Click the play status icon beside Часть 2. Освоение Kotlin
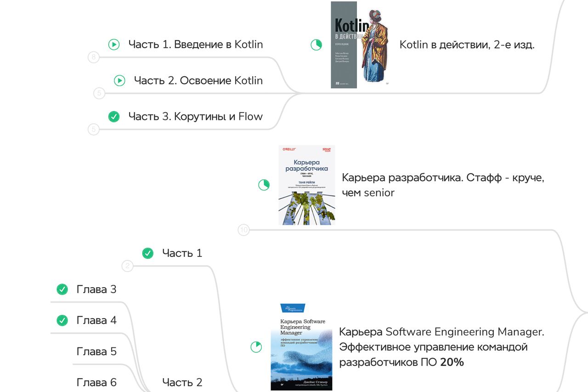Screen dimensions: 588x392 119,80
